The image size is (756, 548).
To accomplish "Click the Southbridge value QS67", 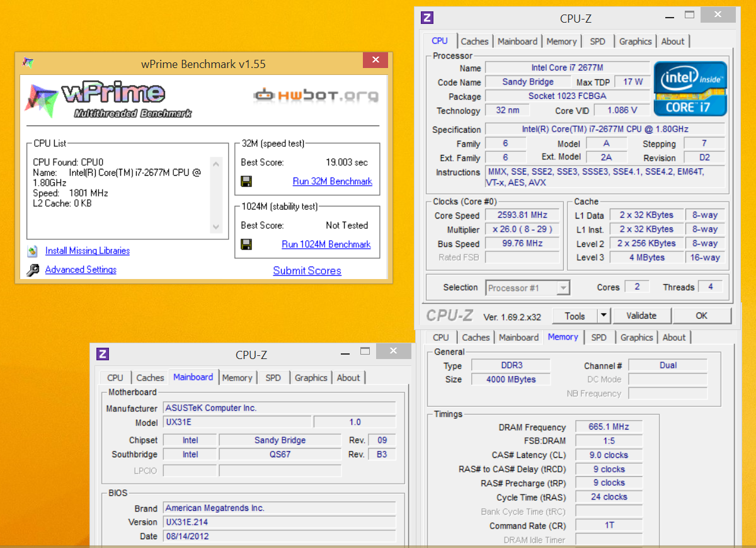I will point(280,454).
